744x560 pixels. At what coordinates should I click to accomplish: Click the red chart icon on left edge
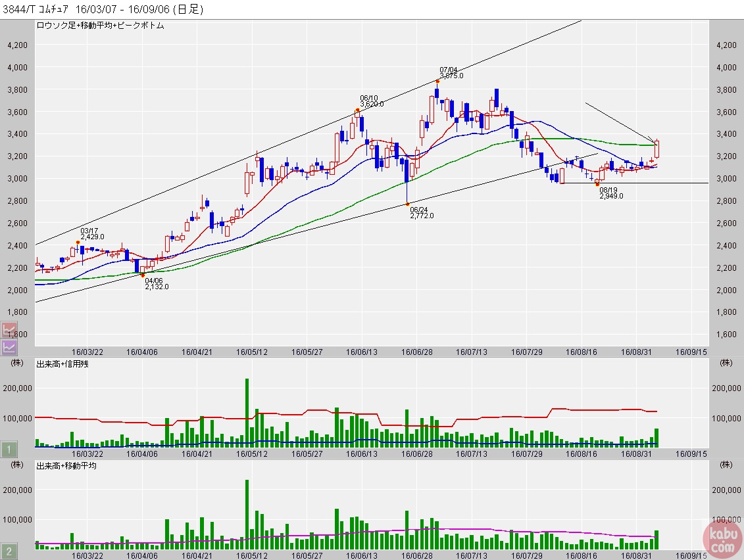click(10, 330)
